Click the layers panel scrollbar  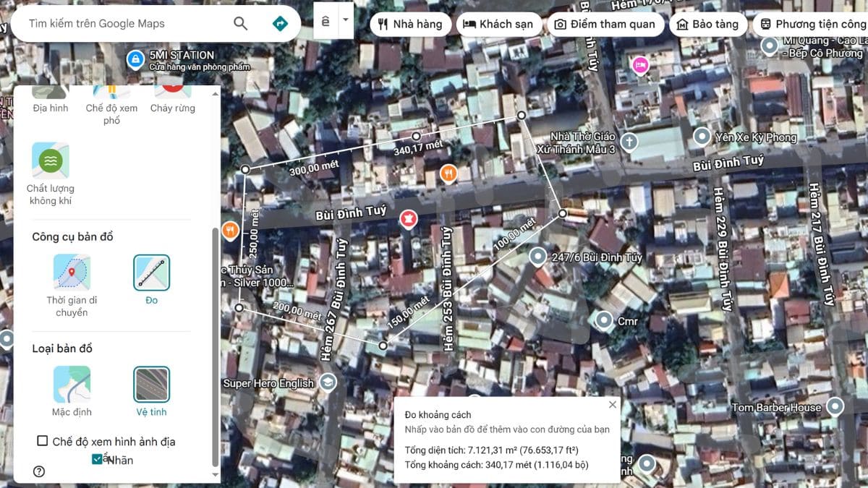pos(214,347)
